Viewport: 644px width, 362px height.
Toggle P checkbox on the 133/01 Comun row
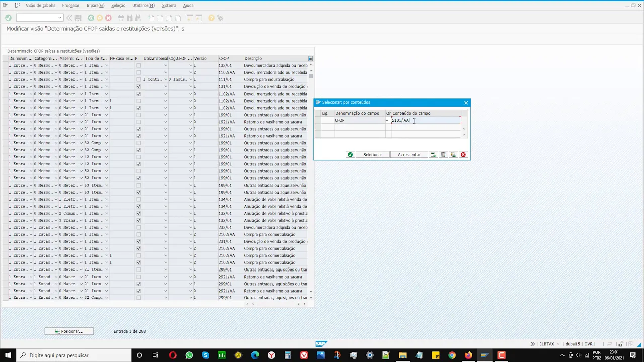tap(138, 213)
